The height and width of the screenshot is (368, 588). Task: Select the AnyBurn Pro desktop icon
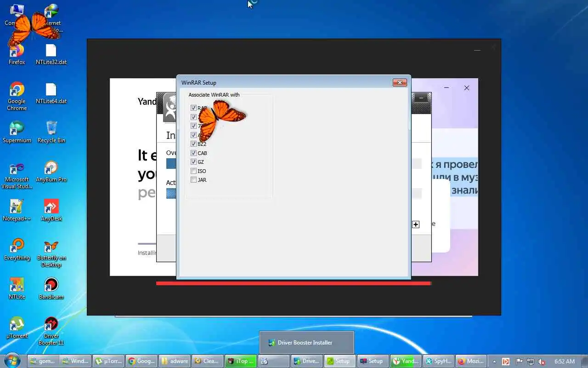click(51, 172)
